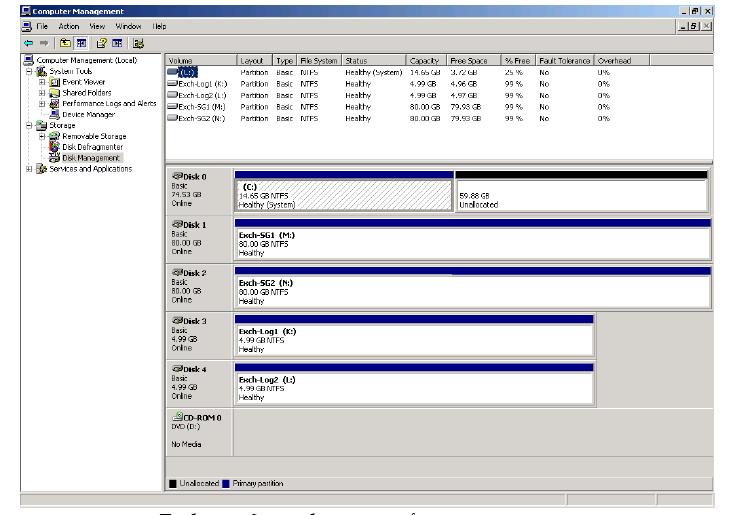Open Device Manager from System Tools
734x515 pixels.
(x=87, y=115)
